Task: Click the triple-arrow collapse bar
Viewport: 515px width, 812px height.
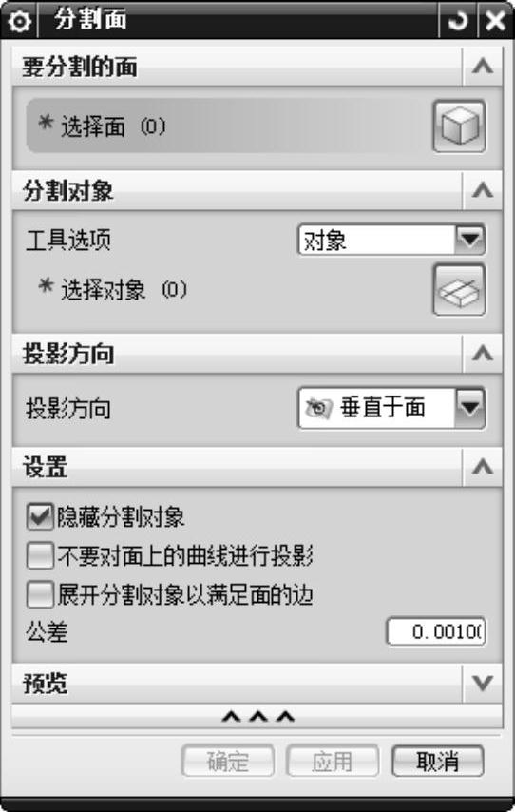Action: tap(257, 717)
